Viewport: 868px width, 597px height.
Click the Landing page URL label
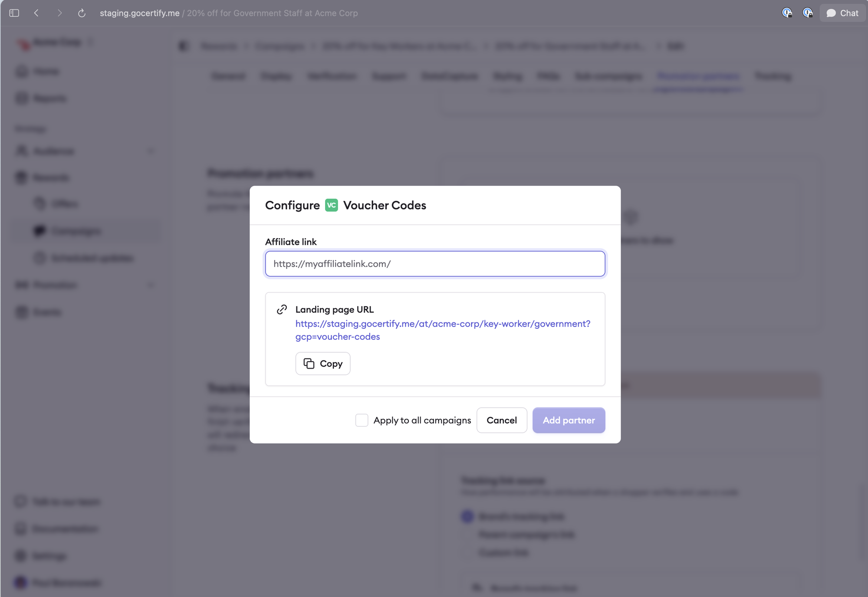[x=334, y=309]
